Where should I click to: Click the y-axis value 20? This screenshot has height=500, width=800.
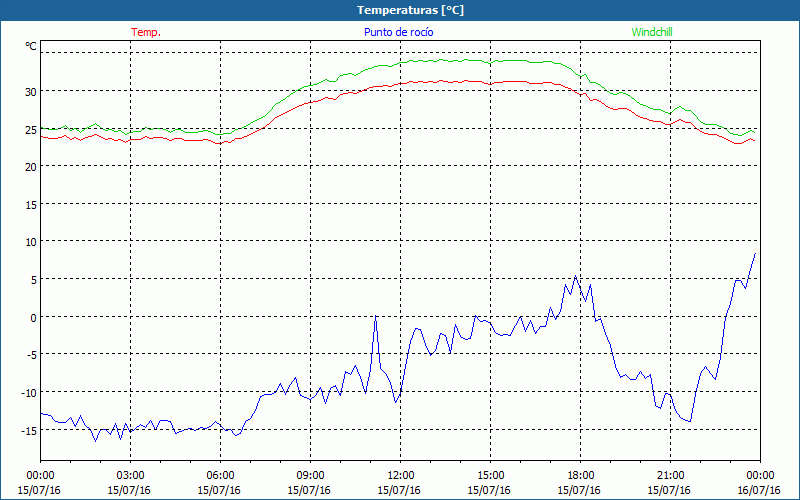click(31, 167)
